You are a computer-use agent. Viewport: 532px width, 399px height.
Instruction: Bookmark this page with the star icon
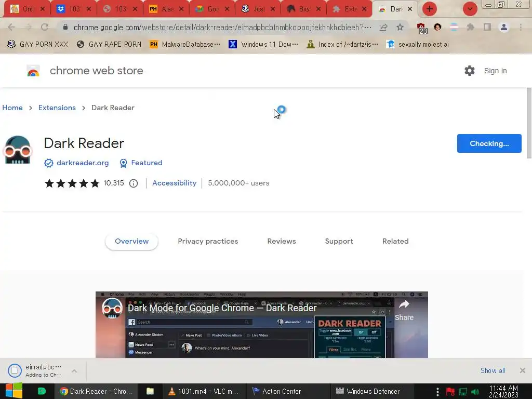pos(400,27)
